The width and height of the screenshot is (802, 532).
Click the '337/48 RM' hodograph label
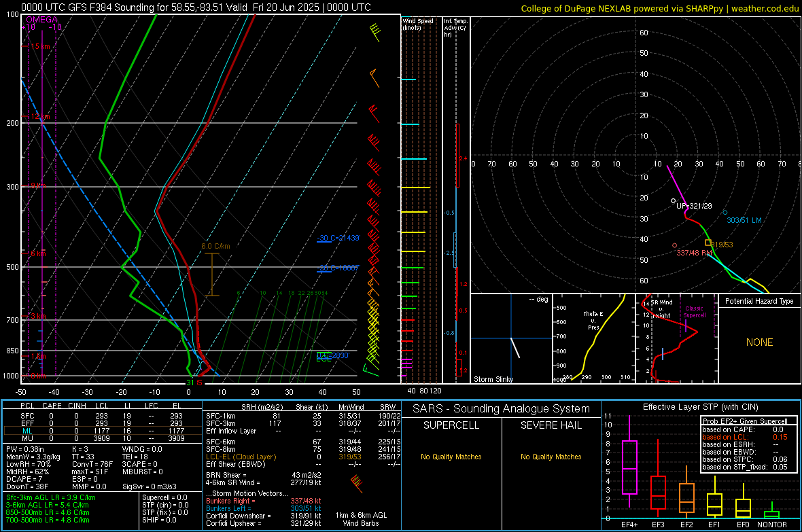pyautogui.click(x=694, y=253)
